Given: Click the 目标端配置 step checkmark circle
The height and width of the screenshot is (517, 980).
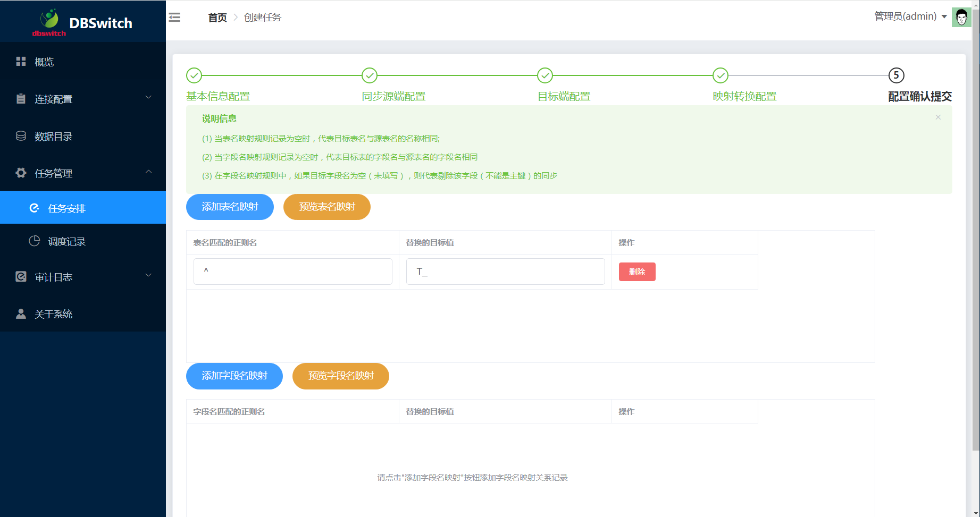Looking at the screenshot, I should 545,75.
